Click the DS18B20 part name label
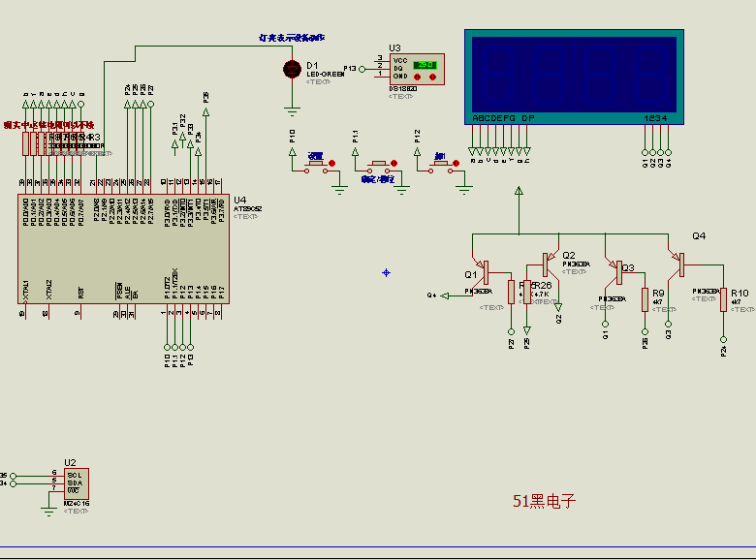The height and width of the screenshot is (560, 756). [402, 89]
